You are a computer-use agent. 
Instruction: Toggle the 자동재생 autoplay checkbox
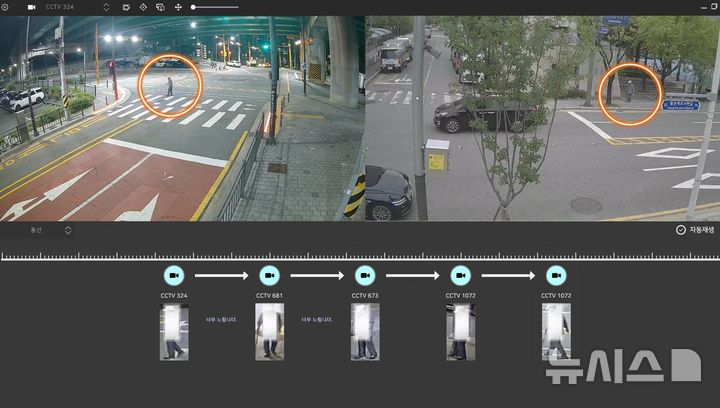(680, 230)
